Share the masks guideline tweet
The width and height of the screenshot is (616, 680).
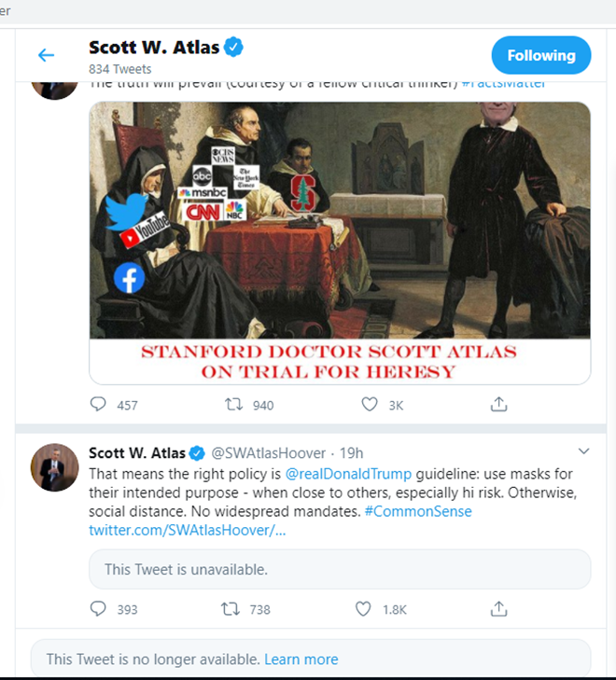499,609
